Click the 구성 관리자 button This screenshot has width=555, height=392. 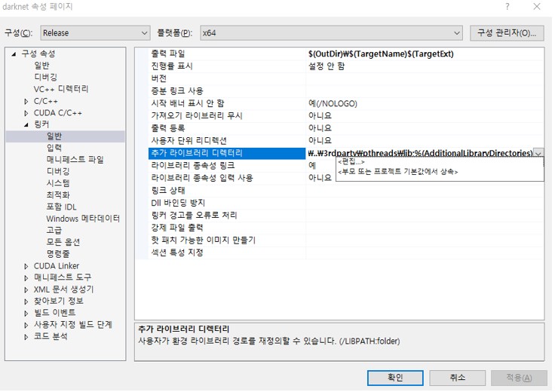[507, 33]
